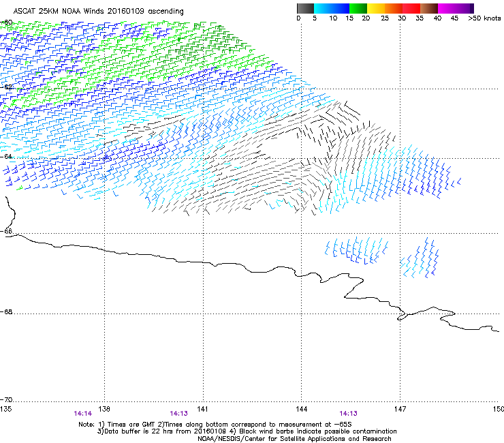Click the 14:13 time label near 144
Screen dimensions: 504x443
coord(349,414)
